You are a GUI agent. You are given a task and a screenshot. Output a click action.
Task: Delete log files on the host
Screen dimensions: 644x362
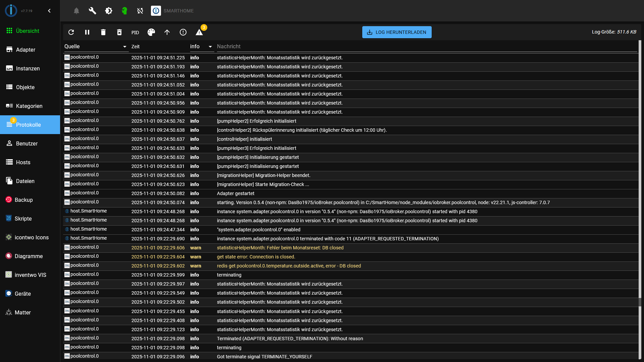pyautogui.click(x=119, y=32)
